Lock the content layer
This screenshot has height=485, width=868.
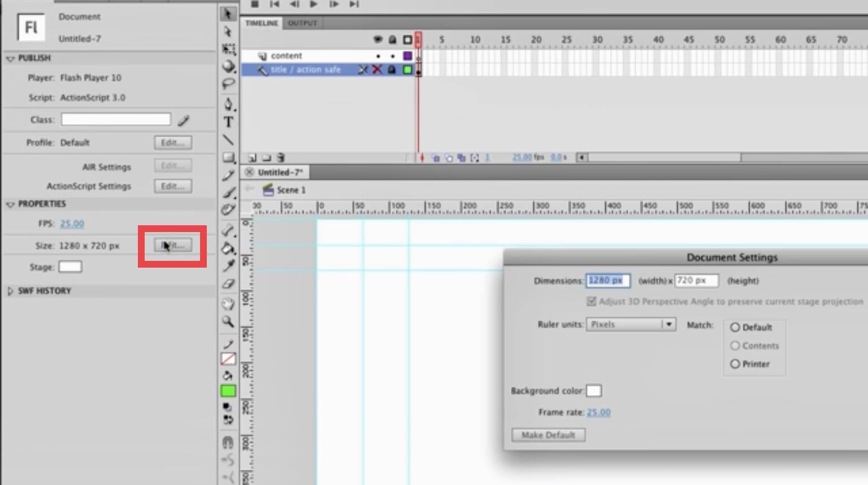392,56
